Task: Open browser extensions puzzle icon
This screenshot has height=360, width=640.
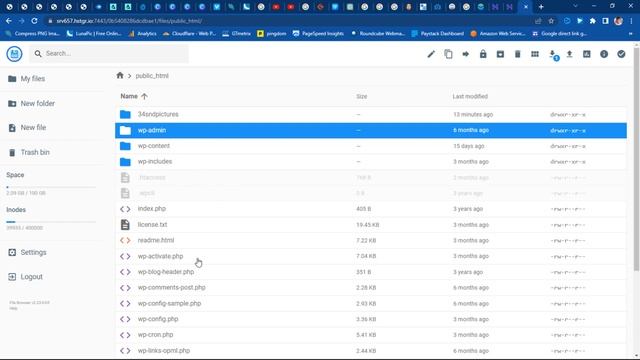Action: click(593, 21)
